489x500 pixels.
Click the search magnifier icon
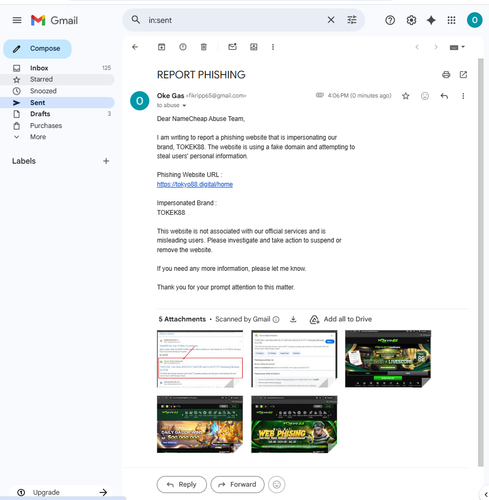[136, 20]
